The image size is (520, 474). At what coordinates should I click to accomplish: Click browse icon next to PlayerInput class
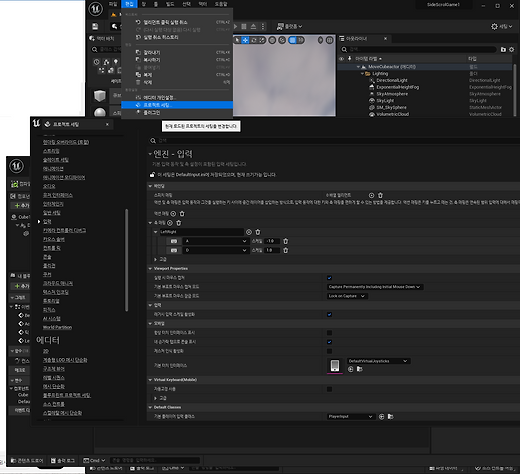click(x=390, y=417)
